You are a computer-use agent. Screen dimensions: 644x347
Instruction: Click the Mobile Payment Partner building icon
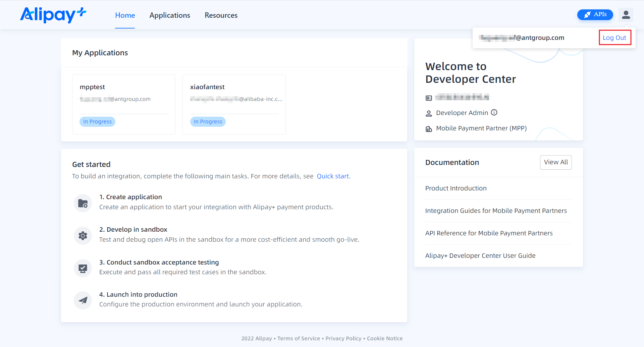[x=429, y=129]
